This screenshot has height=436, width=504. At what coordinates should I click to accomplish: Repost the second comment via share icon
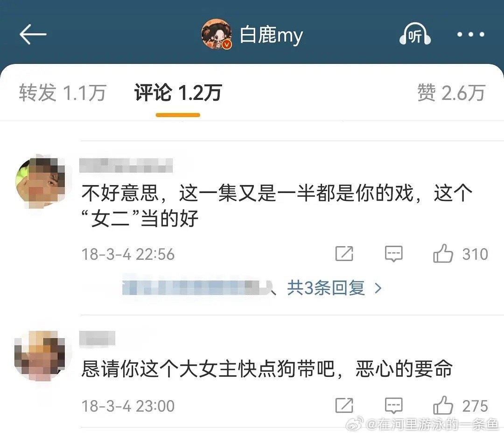click(344, 405)
